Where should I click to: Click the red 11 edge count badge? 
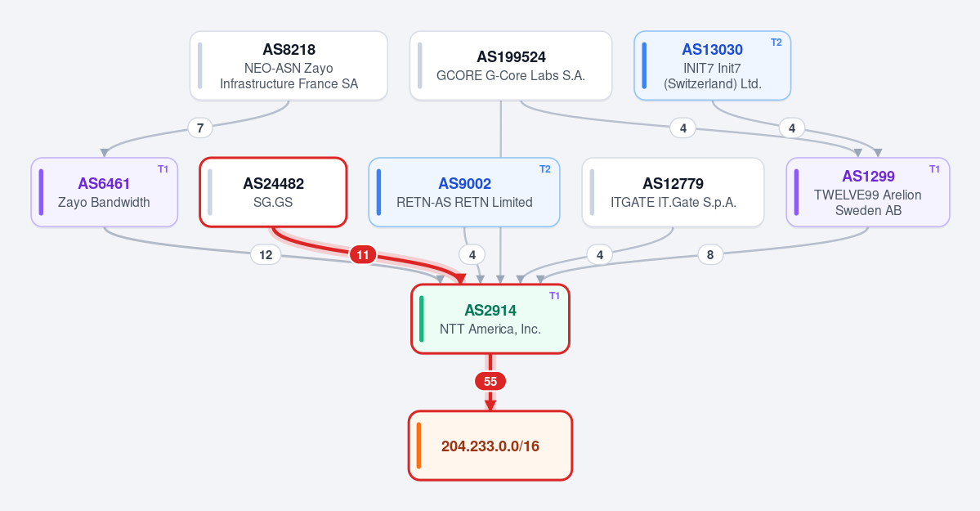363,254
